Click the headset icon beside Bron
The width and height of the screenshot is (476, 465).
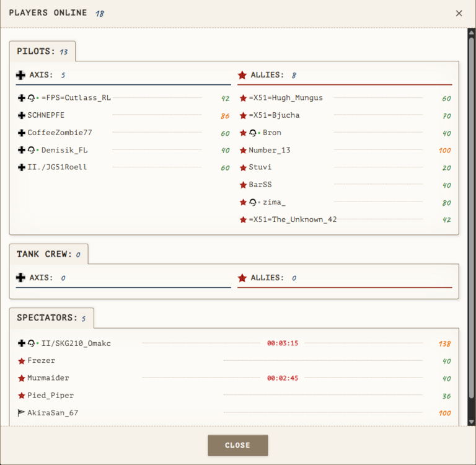pyautogui.click(x=253, y=133)
